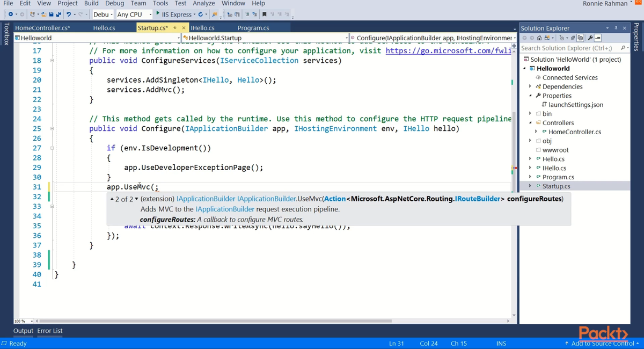644x349 pixels.
Task: Click the Solution Explorer Back icon
Action: (x=524, y=38)
